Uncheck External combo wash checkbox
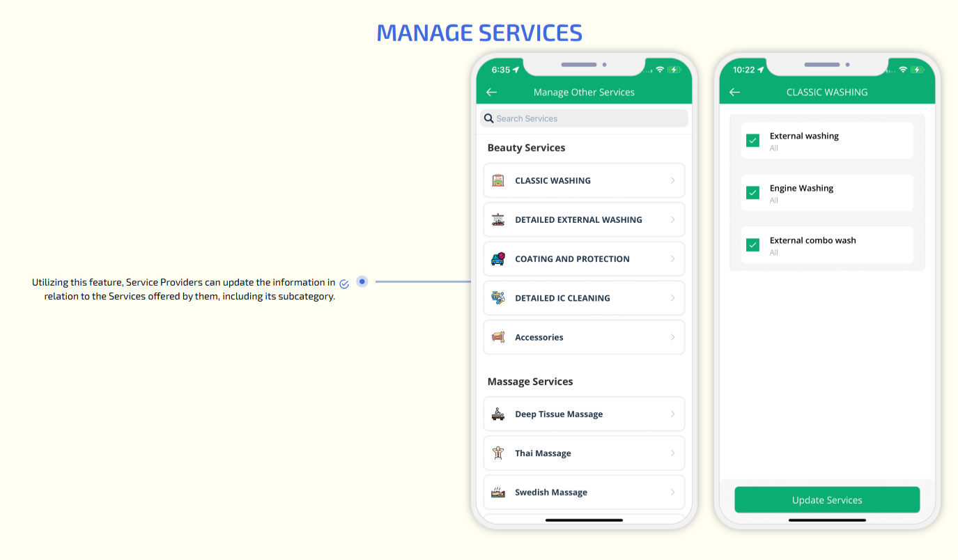 click(x=752, y=245)
